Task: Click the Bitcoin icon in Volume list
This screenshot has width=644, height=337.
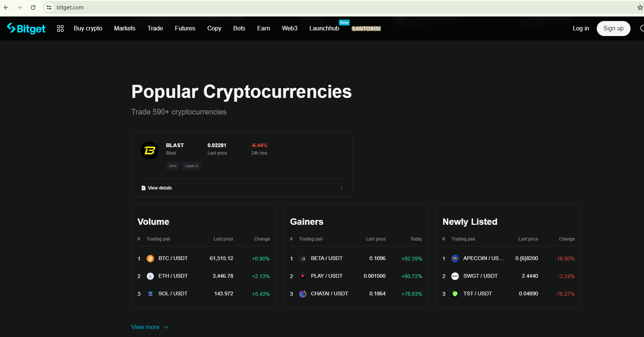Action: pos(150,259)
